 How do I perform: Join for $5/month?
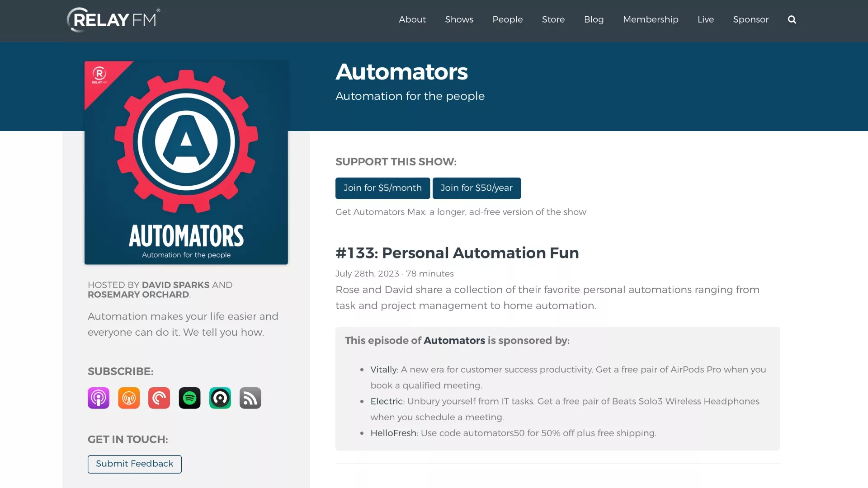click(382, 188)
